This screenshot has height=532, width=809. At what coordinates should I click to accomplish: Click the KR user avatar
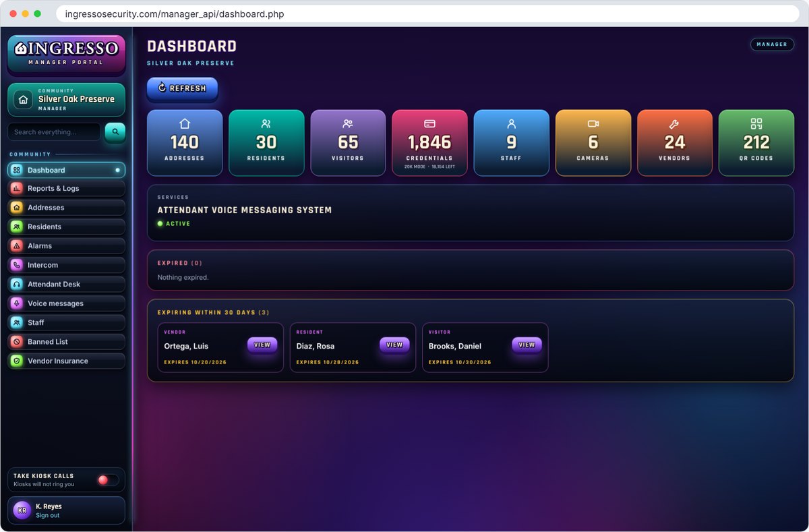[22, 510]
